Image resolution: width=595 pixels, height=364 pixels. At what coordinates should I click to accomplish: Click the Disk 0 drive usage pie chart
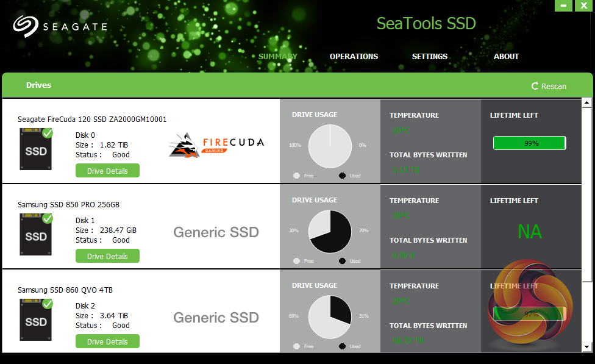click(330, 146)
